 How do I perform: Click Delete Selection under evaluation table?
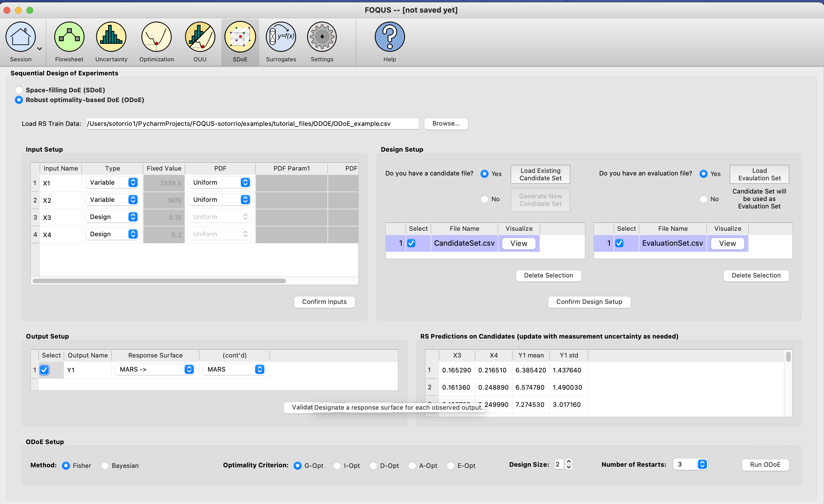[x=756, y=275]
